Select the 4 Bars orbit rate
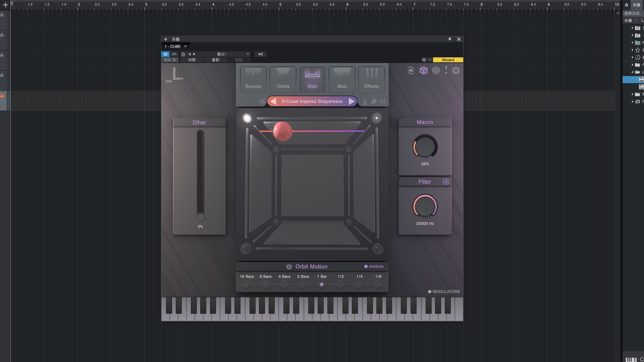 284,284
